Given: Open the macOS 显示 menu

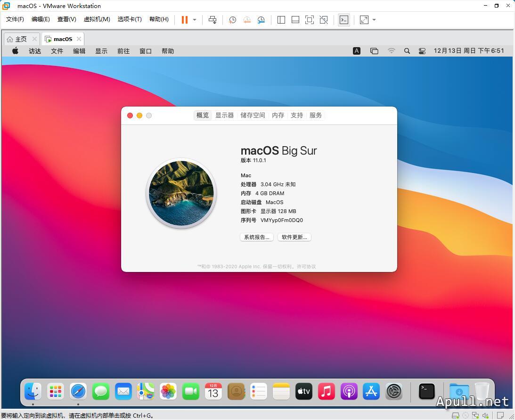Looking at the screenshot, I should pyautogui.click(x=101, y=51).
